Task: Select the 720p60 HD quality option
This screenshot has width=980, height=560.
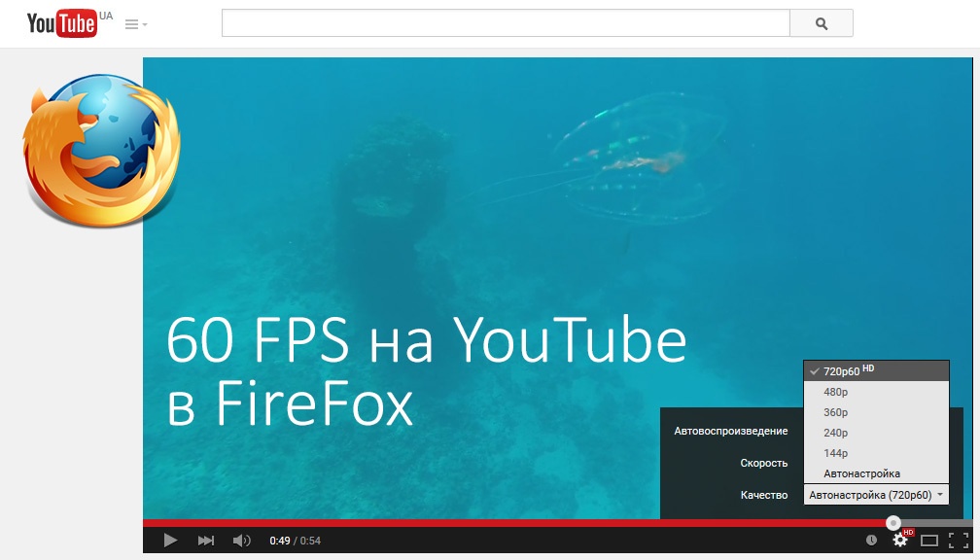Action: 843,370
